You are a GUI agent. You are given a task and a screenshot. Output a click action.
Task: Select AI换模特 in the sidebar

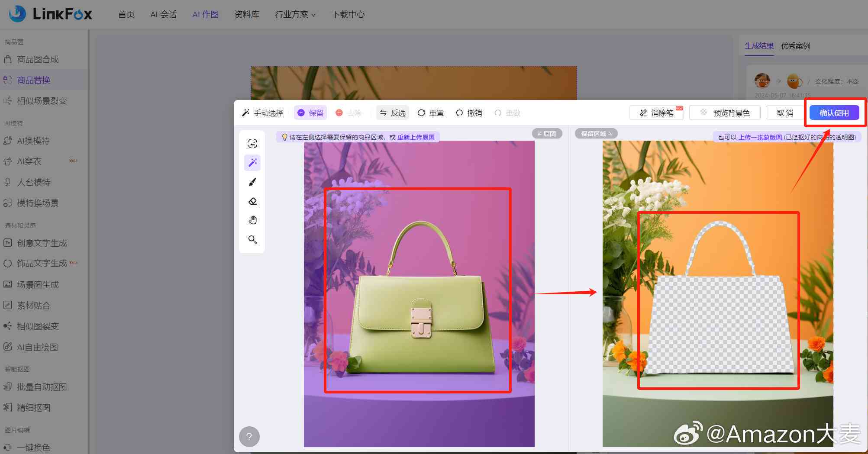coord(43,141)
